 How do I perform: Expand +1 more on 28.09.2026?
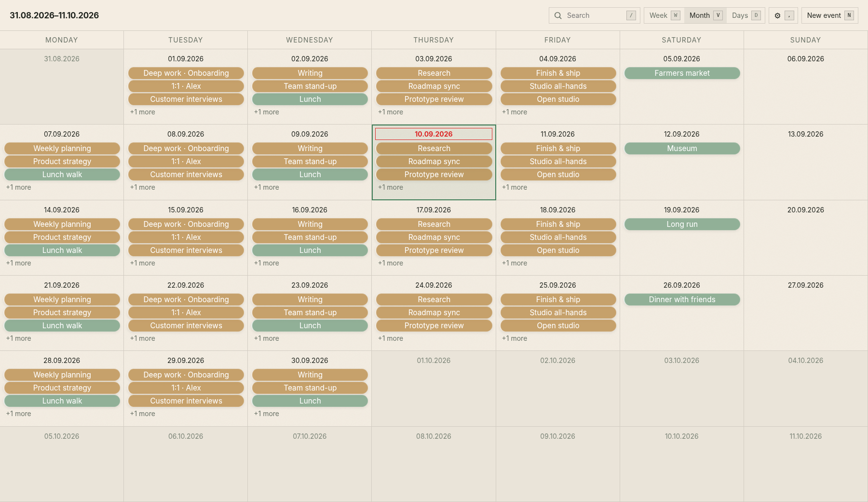pyautogui.click(x=18, y=414)
